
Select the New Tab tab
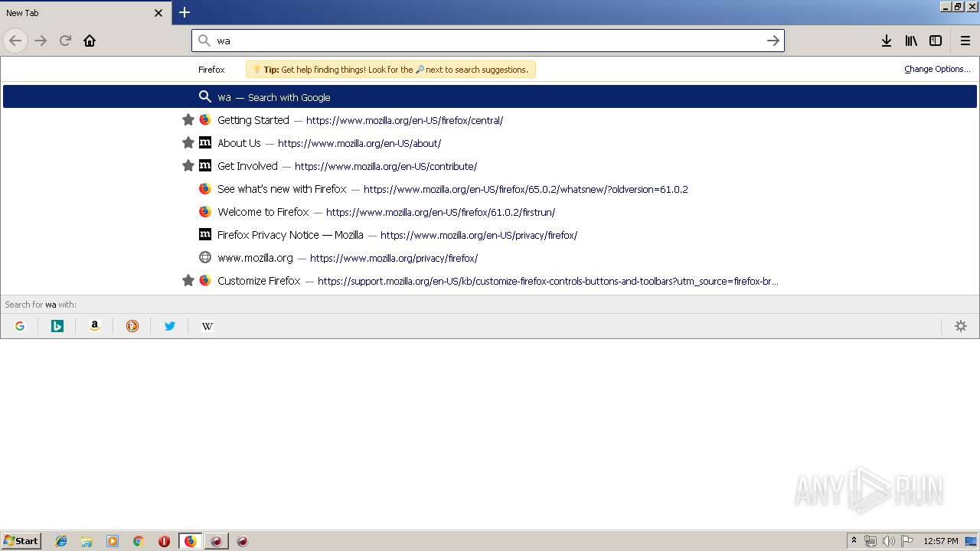pos(84,13)
